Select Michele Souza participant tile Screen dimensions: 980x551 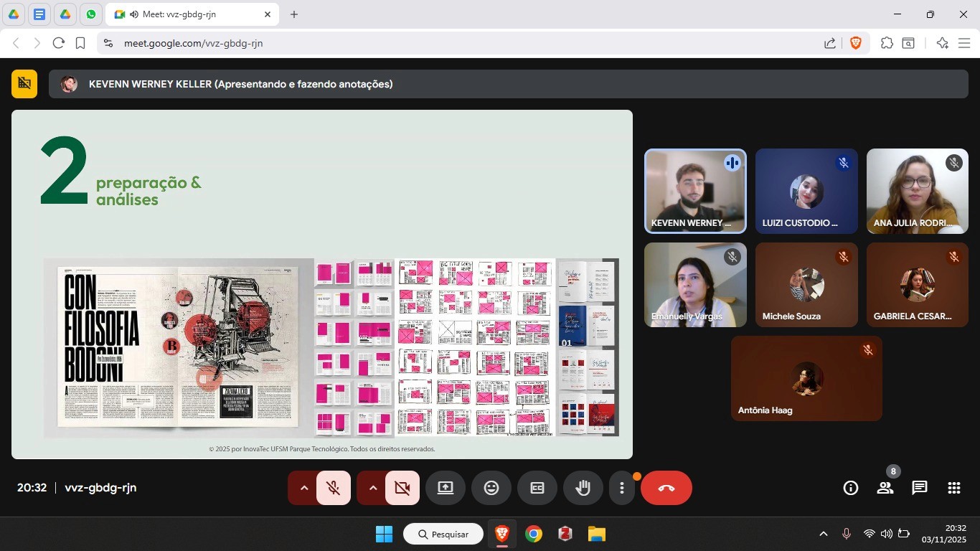pos(806,285)
